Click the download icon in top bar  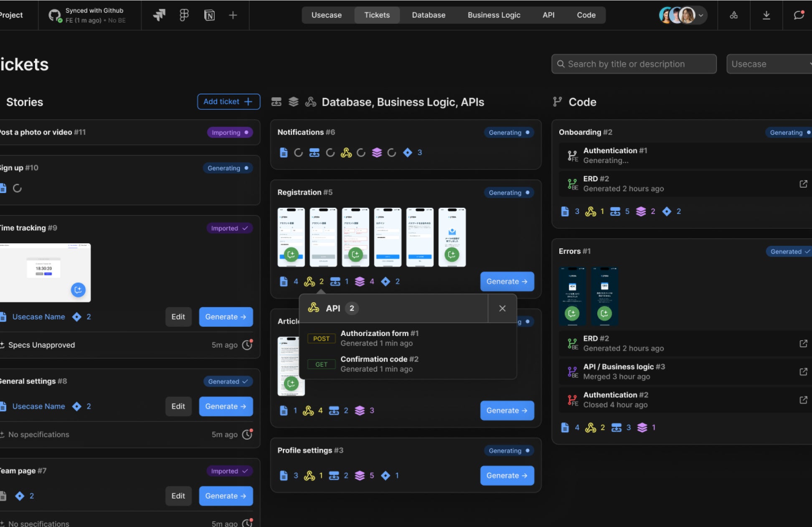click(766, 15)
